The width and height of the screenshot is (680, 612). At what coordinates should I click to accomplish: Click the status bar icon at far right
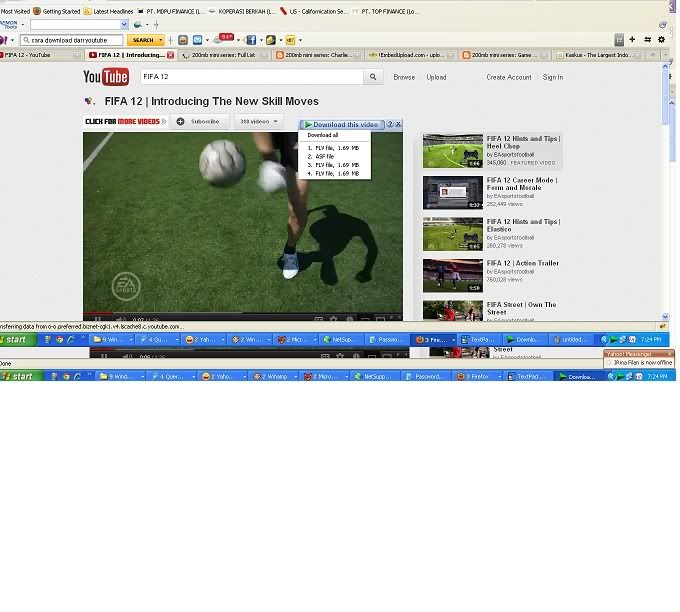point(663,327)
